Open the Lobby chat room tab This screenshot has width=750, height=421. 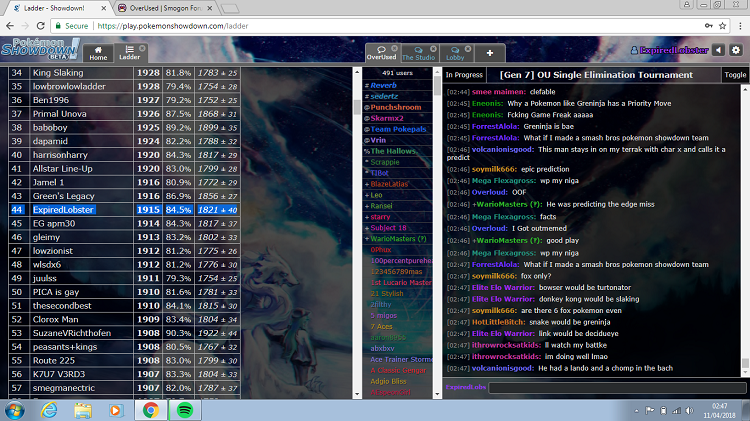pyautogui.click(x=454, y=53)
